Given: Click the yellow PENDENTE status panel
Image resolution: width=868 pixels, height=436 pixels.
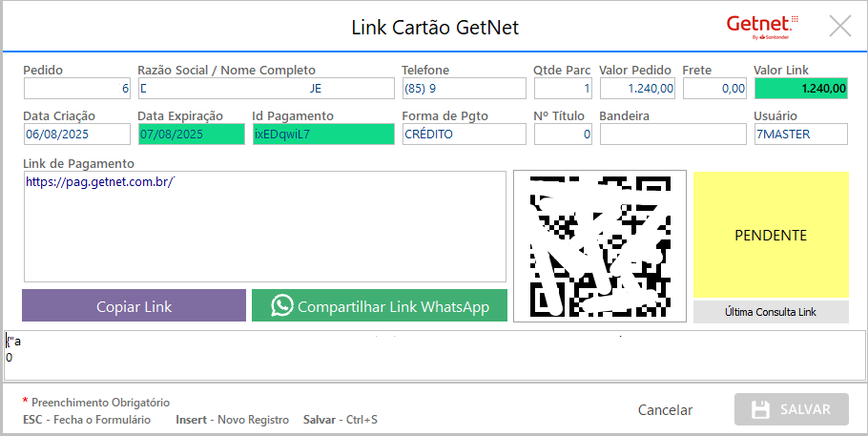Looking at the screenshot, I should point(771,235).
